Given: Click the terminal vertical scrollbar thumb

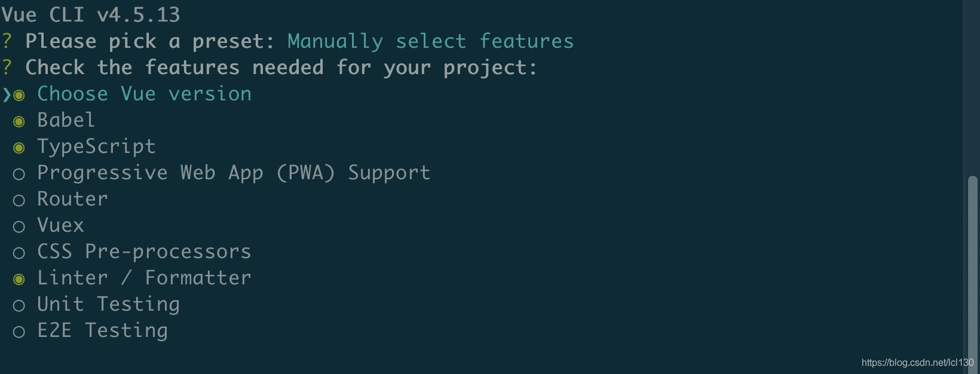Looking at the screenshot, I should tap(973, 269).
